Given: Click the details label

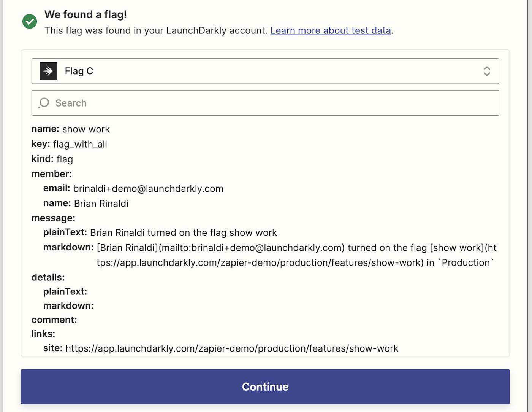Looking at the screenshot, I should tap(48, 277).
